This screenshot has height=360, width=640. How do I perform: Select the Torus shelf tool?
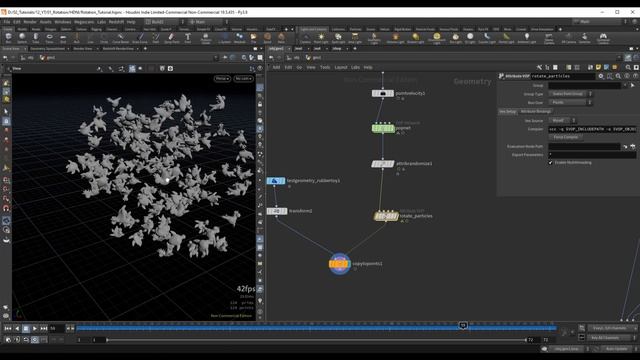pos(49,38)
